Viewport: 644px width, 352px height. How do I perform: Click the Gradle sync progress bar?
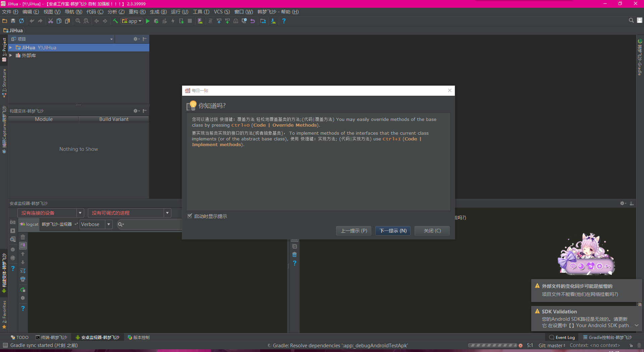pyautogui.click(x=493, y=345)
